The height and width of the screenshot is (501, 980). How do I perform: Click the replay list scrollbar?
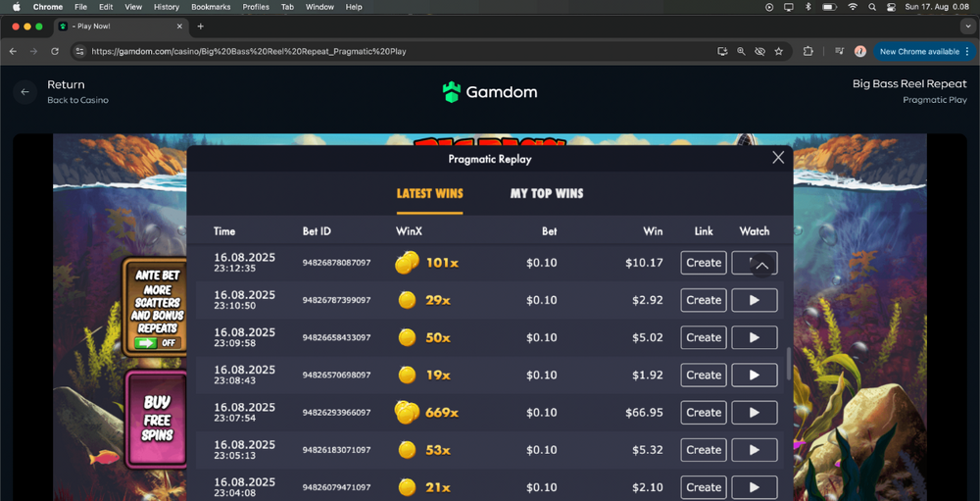[x=788, y=364]
